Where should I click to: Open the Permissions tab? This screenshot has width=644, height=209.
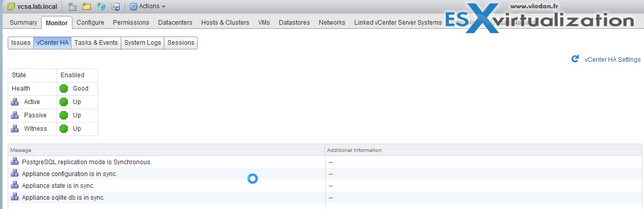click(x=131, y=23)
